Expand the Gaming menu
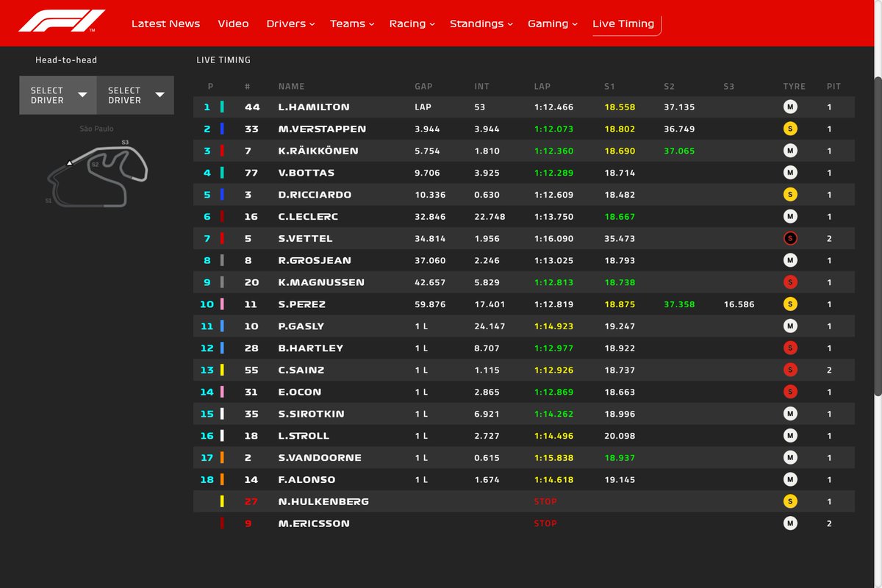The width and height of the screenshot is (882, 588). point(553,24)
